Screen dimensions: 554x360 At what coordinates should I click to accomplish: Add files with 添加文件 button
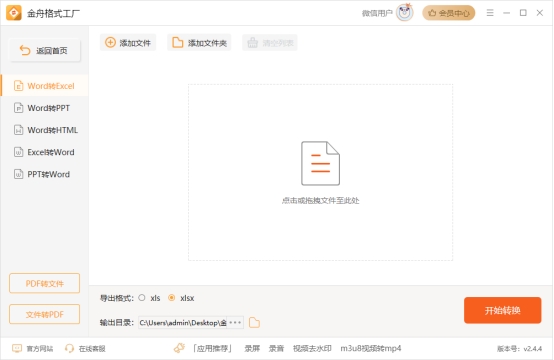coord(128,43)
